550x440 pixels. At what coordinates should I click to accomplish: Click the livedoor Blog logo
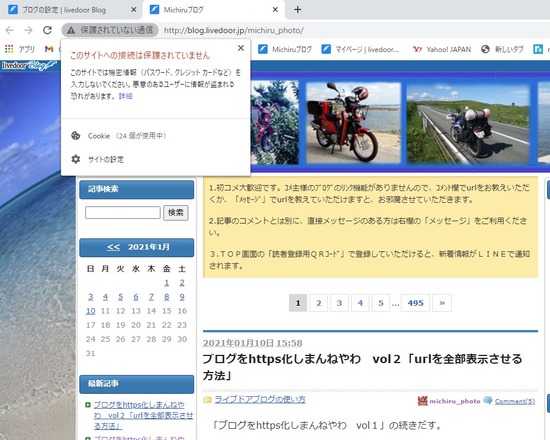click(29, 66)
